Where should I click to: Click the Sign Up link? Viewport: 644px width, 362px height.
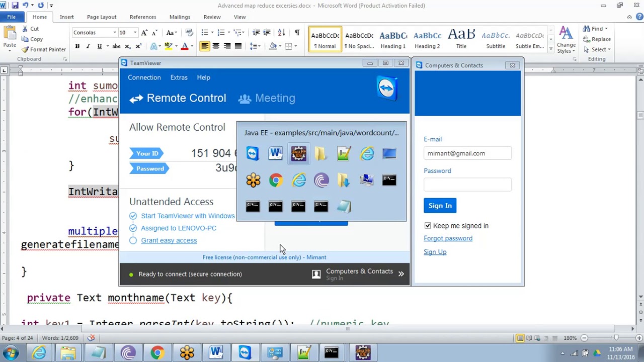click(x=435, y=252)
